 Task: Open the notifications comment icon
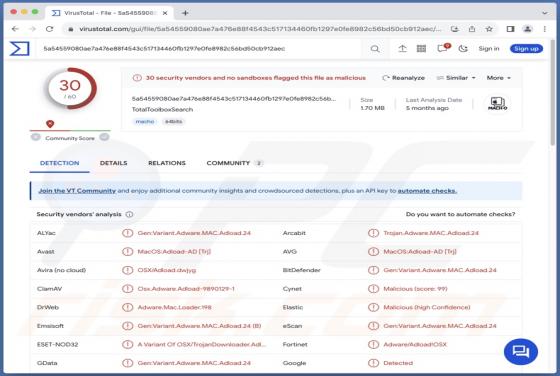click(443, 48)
